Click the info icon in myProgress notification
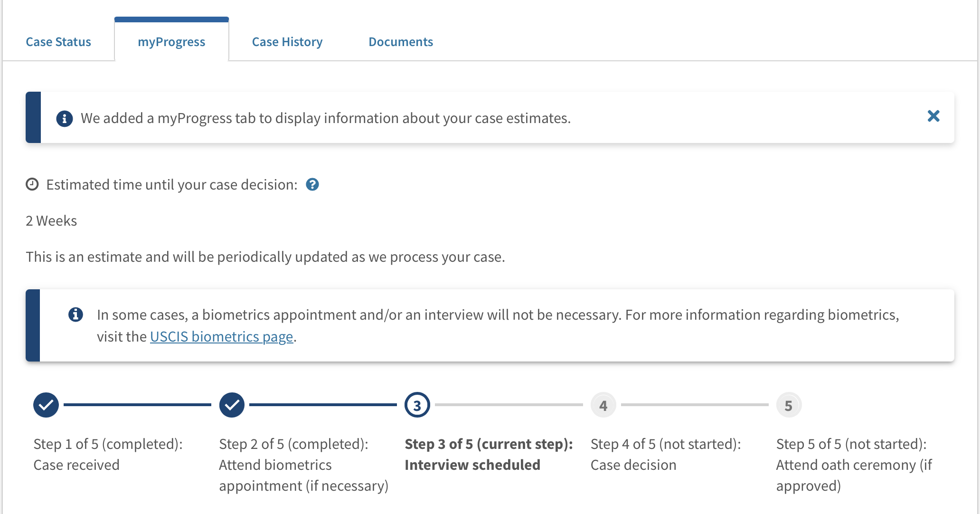This screenshot has height=514, width=980. pos(65,118)
